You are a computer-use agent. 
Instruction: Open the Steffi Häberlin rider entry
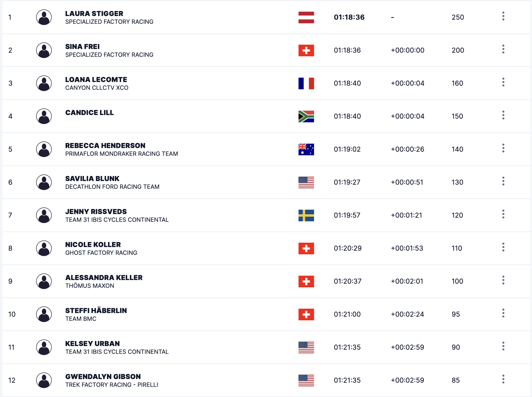pos(96,311)
